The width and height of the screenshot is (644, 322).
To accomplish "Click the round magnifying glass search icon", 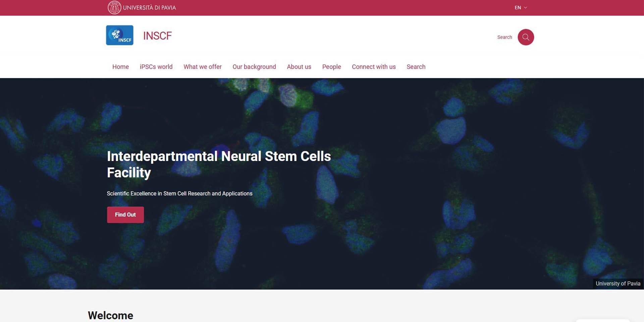I will (x=526, y=37).
